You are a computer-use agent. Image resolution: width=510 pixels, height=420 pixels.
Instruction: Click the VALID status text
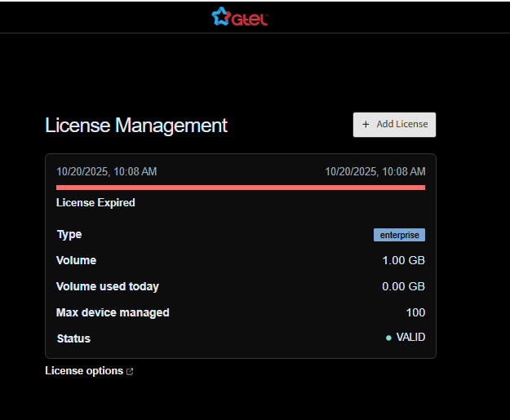[x=410, y=338]
